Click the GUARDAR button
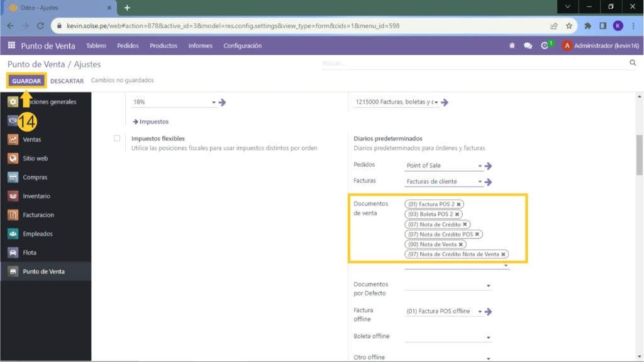The image size is (644, 362). click(26, 81)
